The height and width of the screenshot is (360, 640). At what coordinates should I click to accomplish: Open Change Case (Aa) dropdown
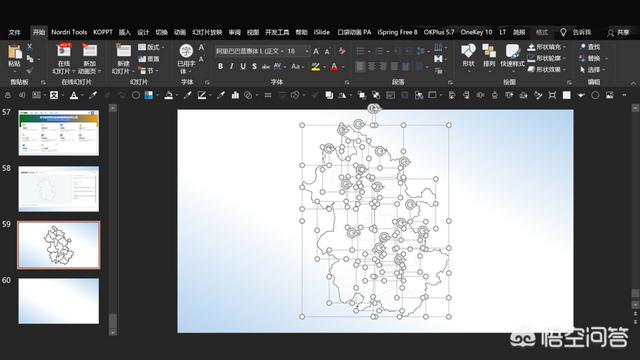(x=297, y=66)
